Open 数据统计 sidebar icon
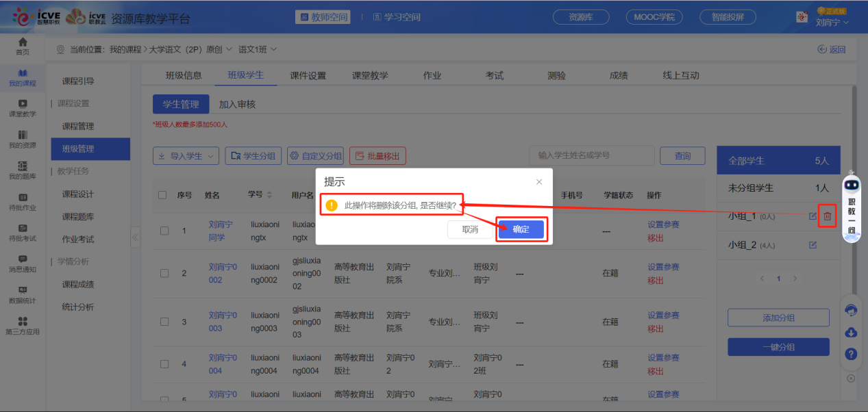 [23, 294]
